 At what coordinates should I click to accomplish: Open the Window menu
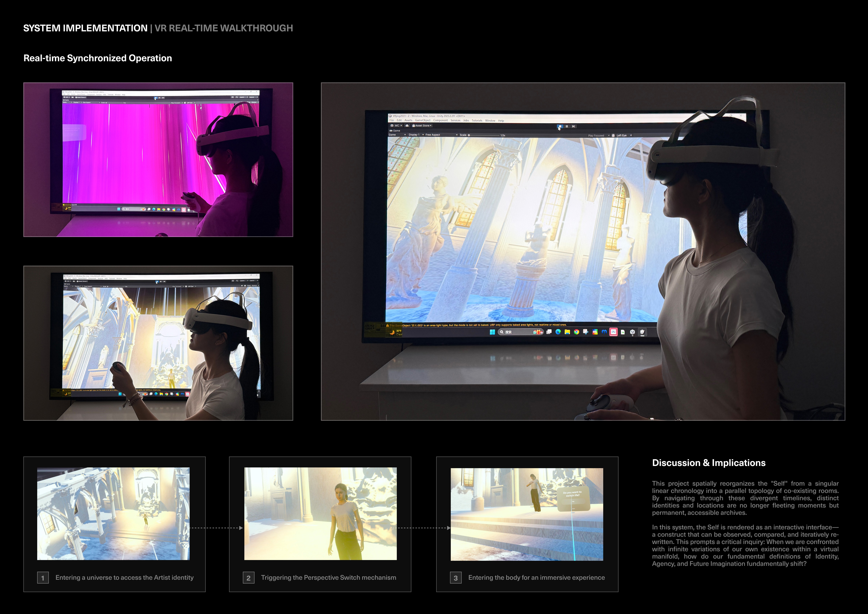(490, 121)
